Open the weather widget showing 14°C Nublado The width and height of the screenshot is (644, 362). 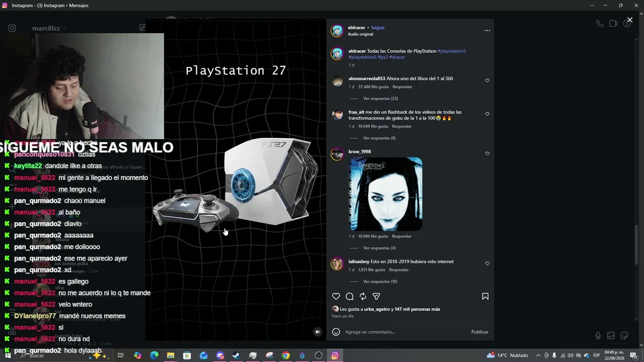tap(507, 355)
